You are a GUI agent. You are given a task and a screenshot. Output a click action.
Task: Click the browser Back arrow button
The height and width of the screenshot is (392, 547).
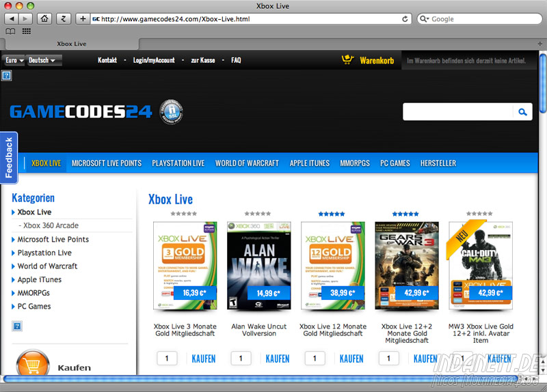pyautogui.click(x=11, y=19)
